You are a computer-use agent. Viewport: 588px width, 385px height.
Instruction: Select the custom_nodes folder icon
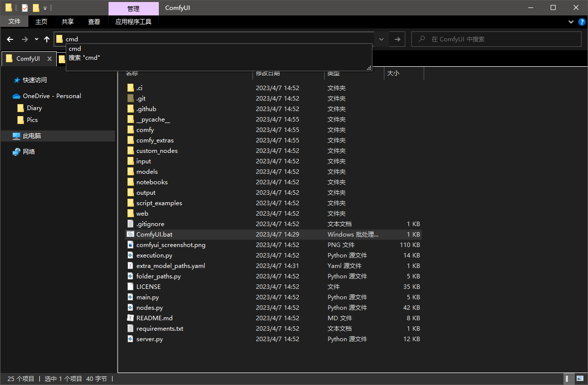point(130,151)
